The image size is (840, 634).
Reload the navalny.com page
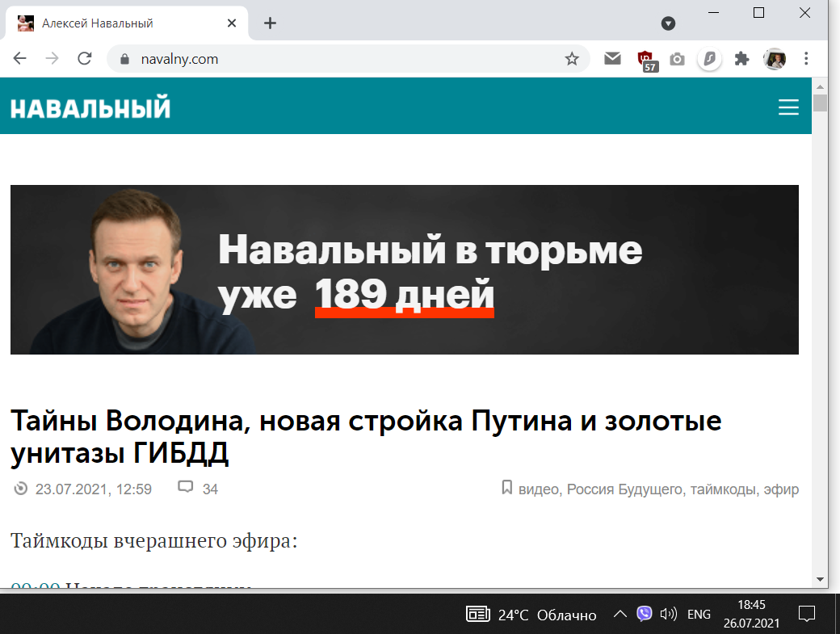coord(85,58)
